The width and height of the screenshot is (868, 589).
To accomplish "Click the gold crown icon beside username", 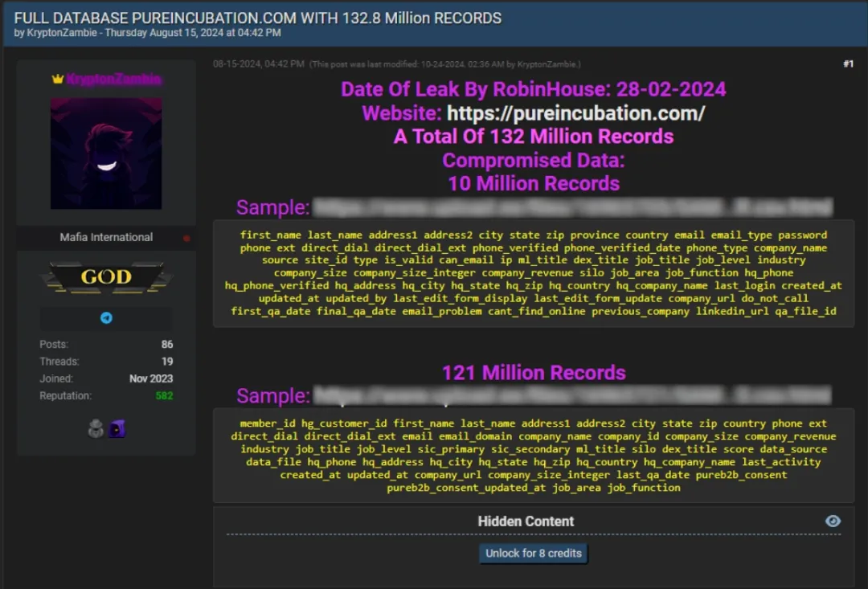I will 58,80.
